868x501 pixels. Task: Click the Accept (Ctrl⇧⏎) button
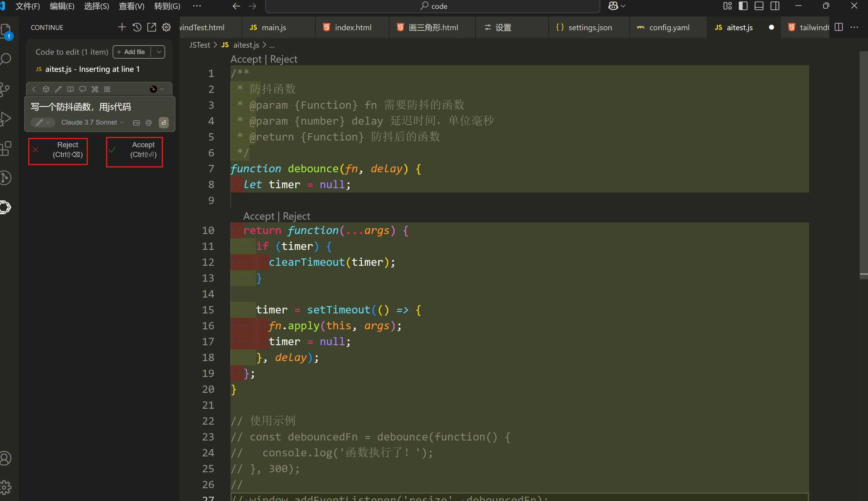[x=134, y=152]
